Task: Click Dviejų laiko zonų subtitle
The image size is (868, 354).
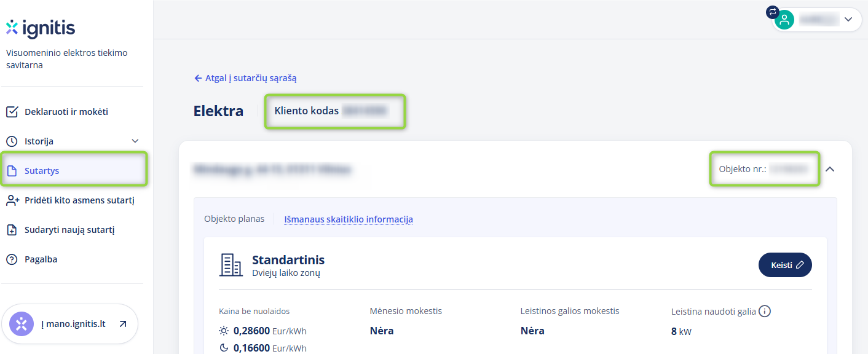Action: (286, 273)
